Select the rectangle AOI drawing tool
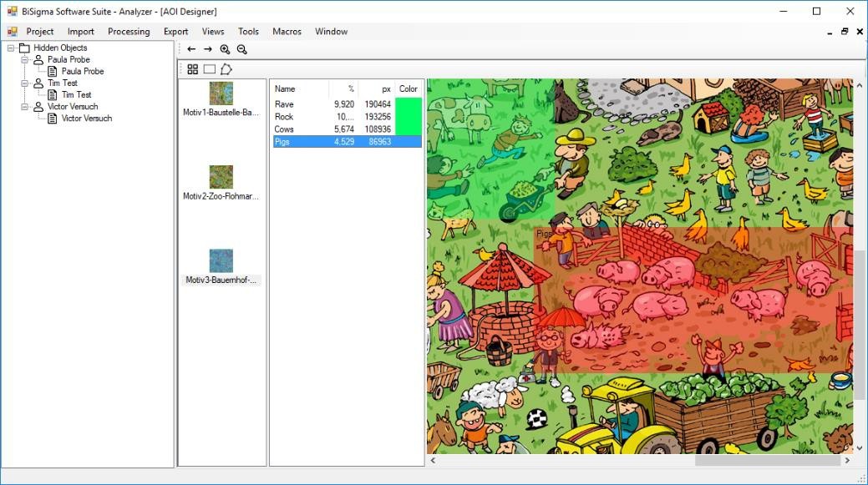 click(209, 69)
